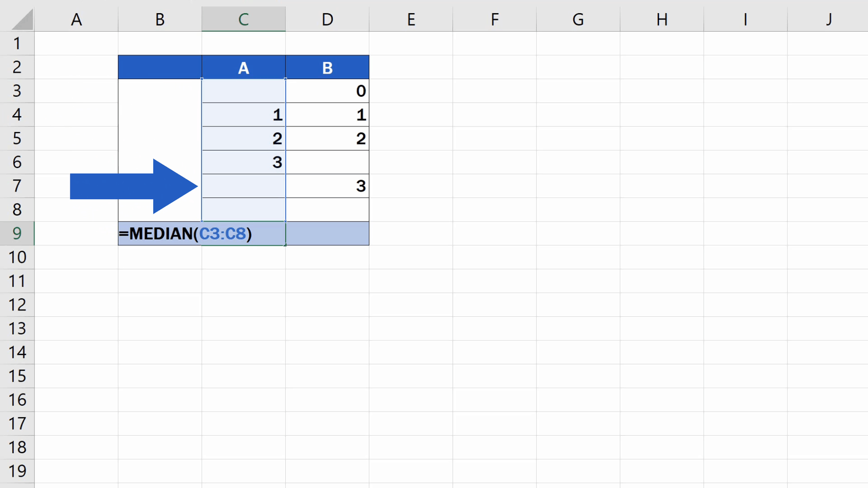868x488 pixels.
Task: Click the empty blue banner cell above column B data
Action: (x=160, y=67)
